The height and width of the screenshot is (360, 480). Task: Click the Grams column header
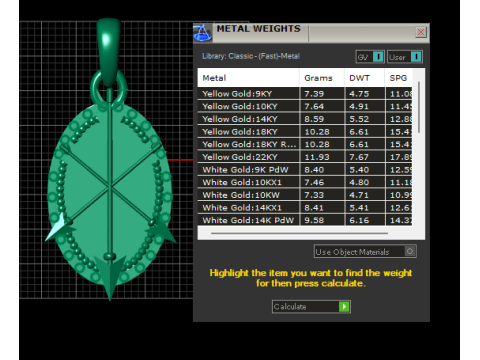(x=322, y=78)
